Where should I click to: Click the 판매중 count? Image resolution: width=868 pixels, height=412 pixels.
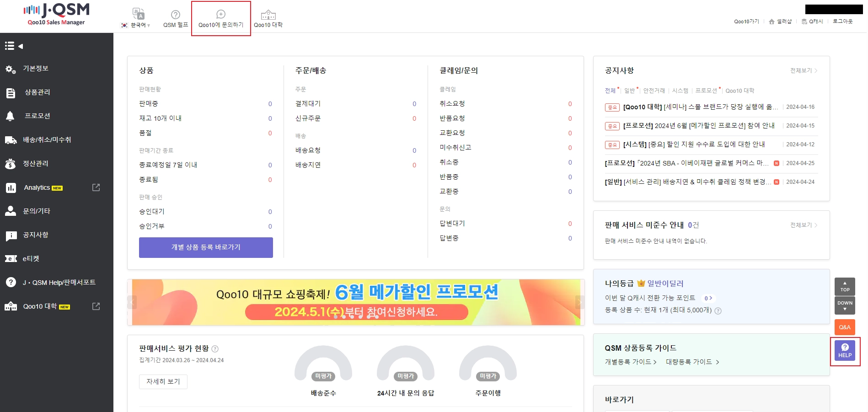point(270,104)
